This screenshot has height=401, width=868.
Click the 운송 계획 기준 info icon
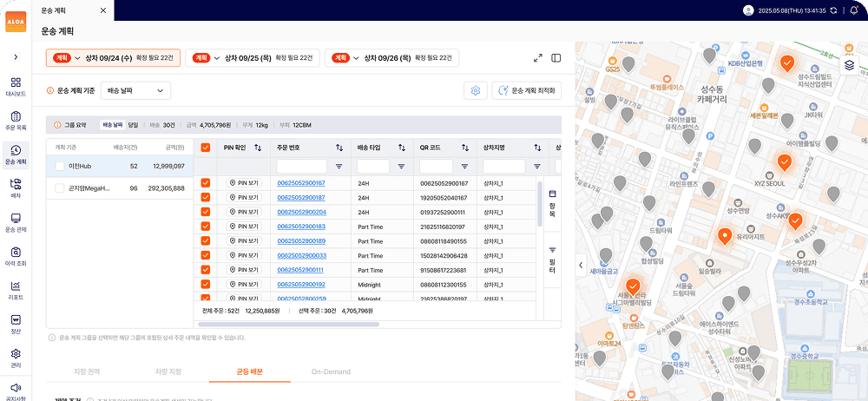coord(49,90)
